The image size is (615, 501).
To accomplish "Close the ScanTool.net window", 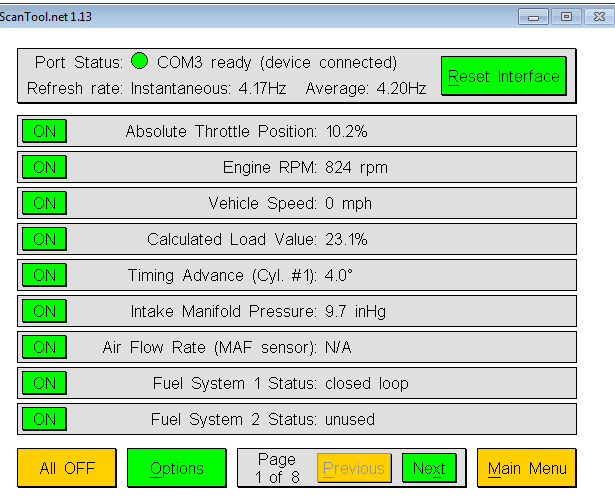I will [597, 16].
